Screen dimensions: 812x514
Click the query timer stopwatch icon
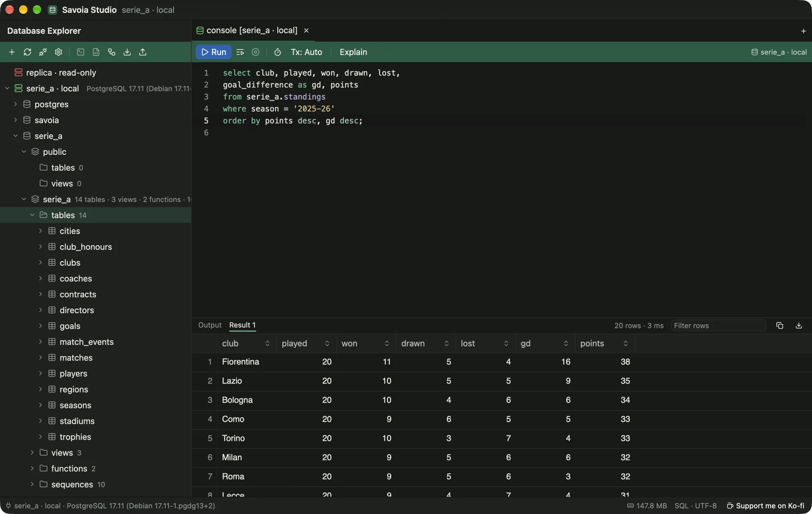coord(277,52)
